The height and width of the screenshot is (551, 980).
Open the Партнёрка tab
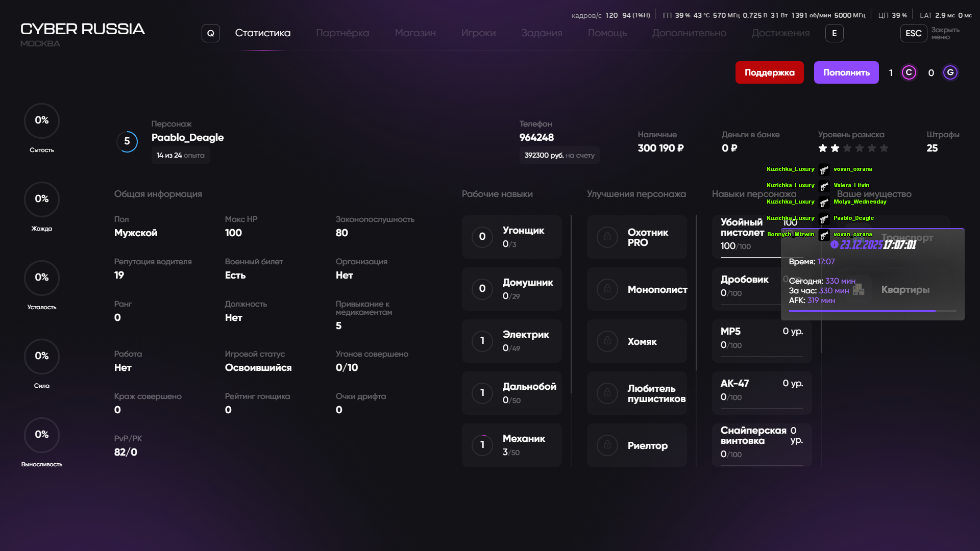coord(342,33)
